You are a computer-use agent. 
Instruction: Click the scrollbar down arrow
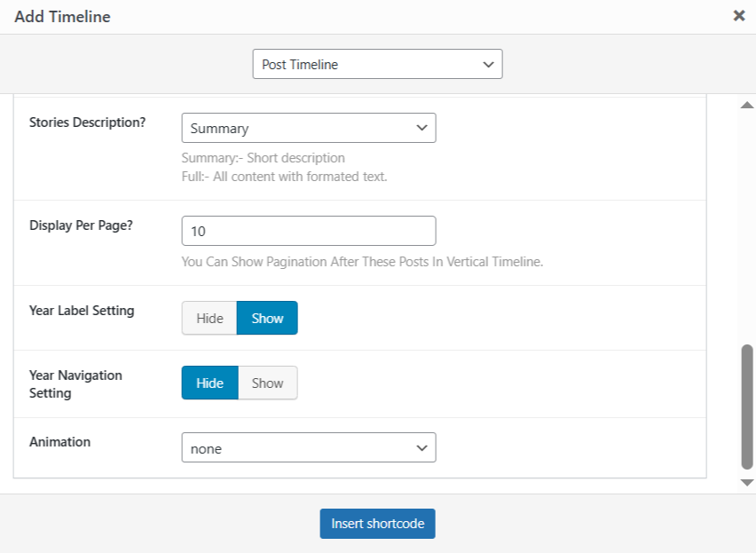(x=746, y=482)
